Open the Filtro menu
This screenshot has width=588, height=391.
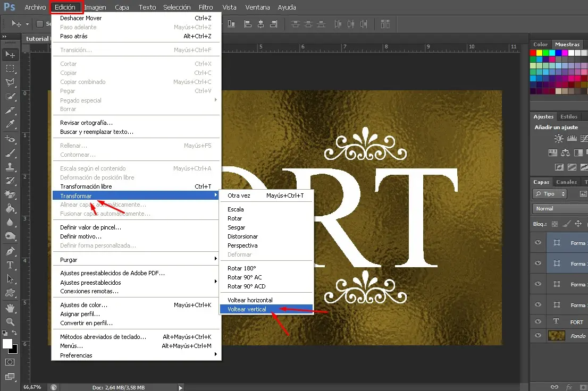206,7
